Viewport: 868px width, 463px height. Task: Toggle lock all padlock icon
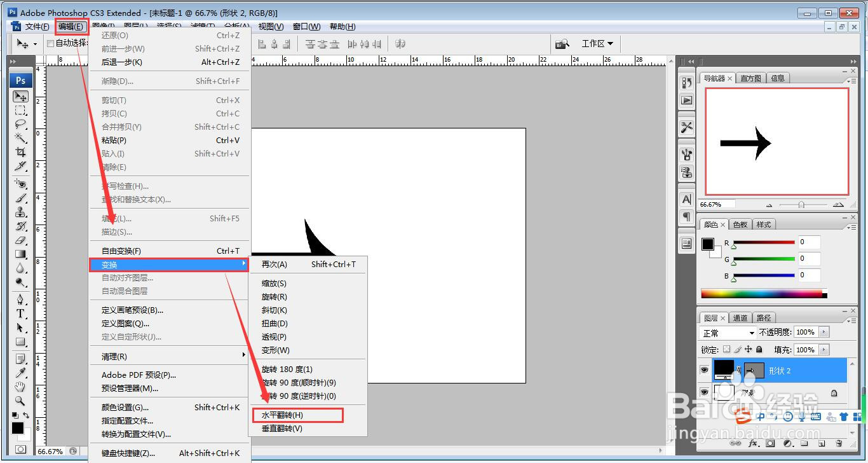[x=759, y=349]
